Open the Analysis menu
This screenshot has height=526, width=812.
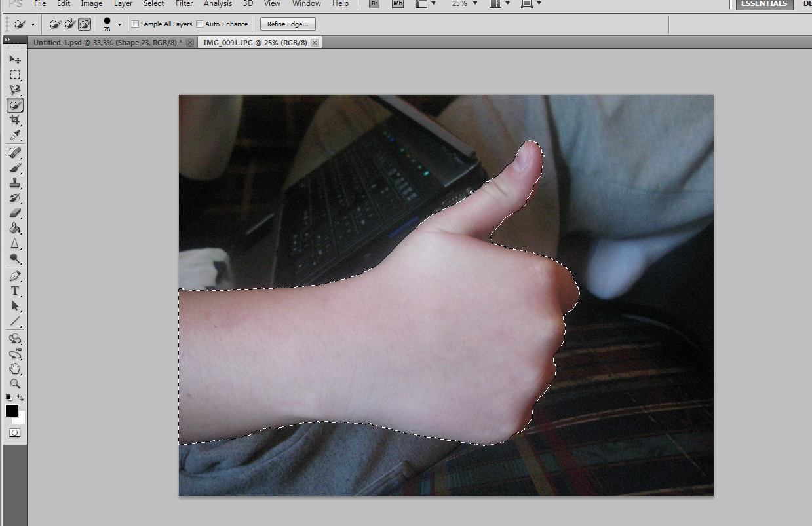[x=218, y=3]
